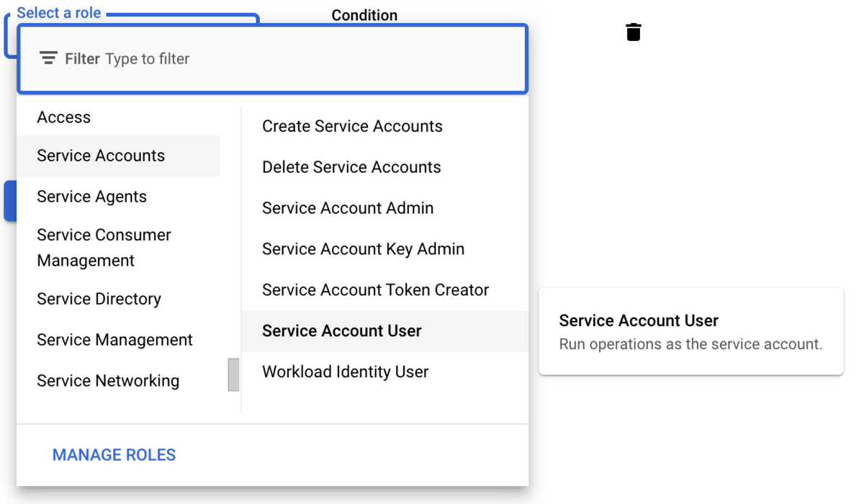The width and height of the screenshot is (864, 504).
Task: Click the filter lines icon
Action: click(48, 58)
